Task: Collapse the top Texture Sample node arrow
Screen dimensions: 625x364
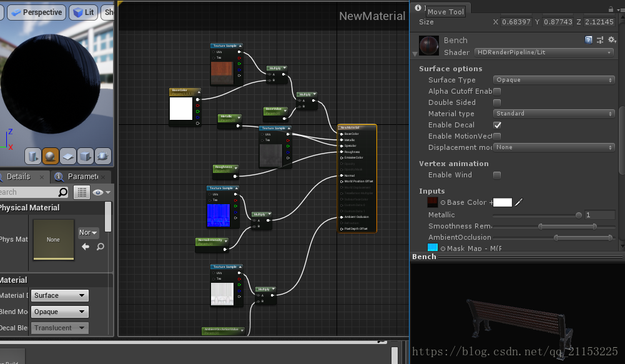Action: (240, 46)
